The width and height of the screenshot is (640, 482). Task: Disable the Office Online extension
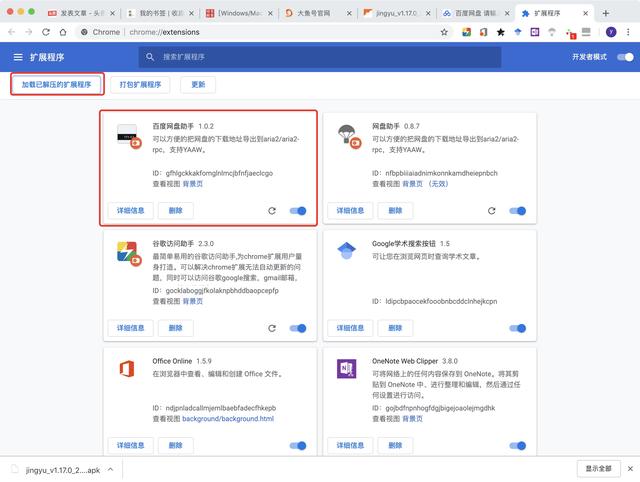[x=298, y=446]
